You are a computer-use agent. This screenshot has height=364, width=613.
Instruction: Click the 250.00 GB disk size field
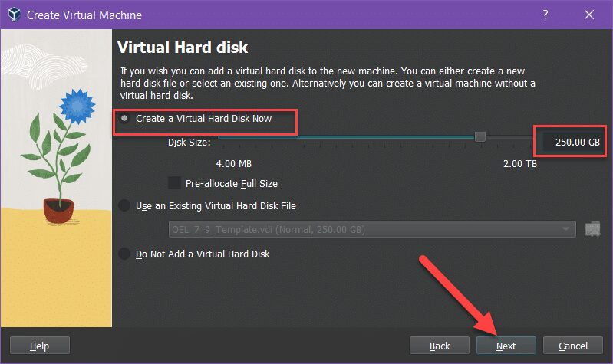(x=572, y=143)
